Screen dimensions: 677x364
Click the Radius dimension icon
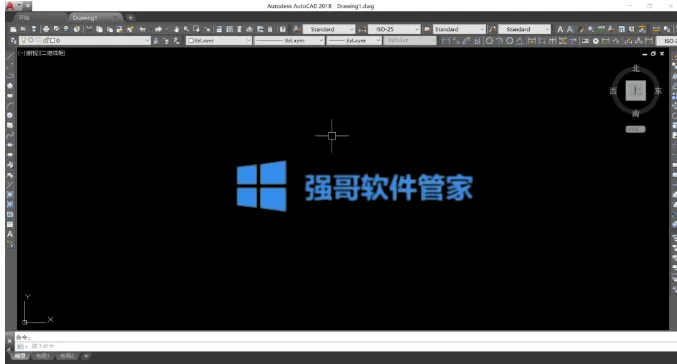(x=489, y=40)
